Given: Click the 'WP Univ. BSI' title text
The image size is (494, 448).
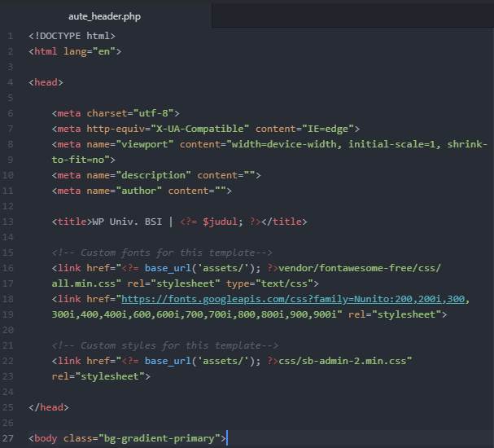Looking at the screenshot, I should coord(127,222).
